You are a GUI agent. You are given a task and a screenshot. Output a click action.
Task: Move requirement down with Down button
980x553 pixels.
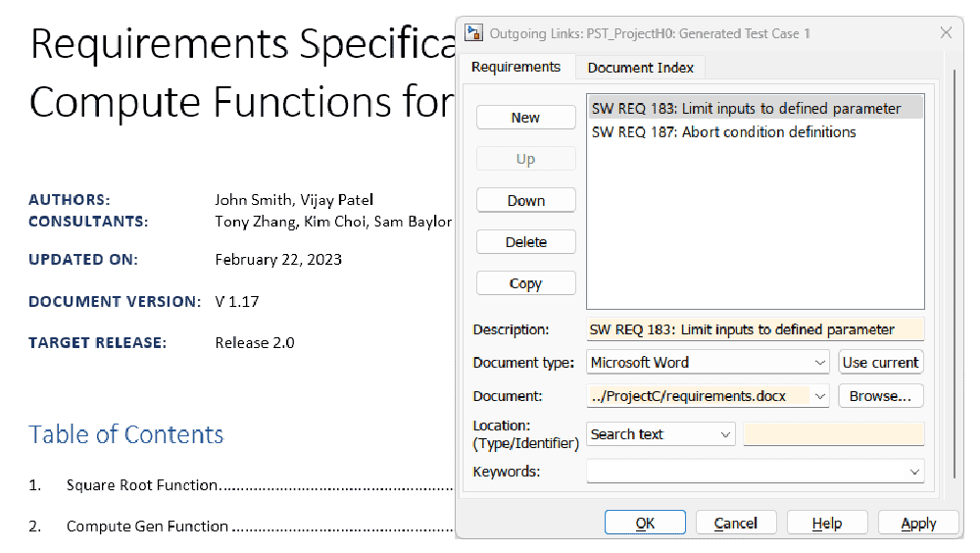pos(525,201)
